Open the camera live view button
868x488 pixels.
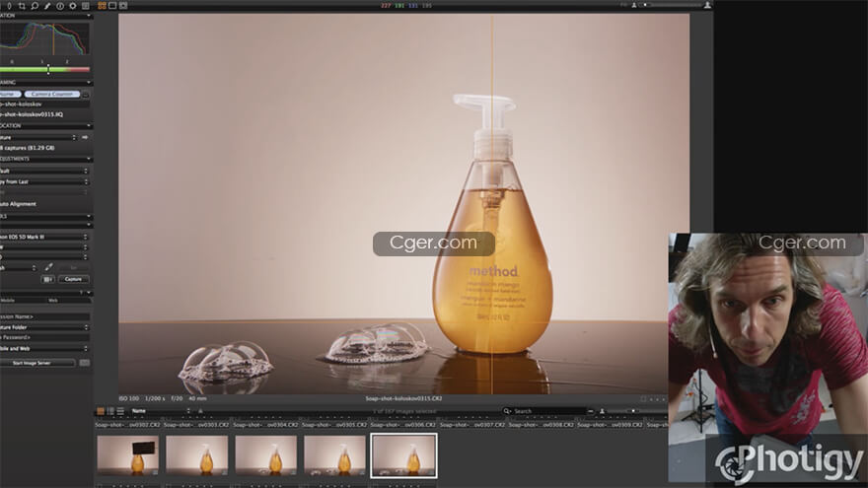[48, 279]
